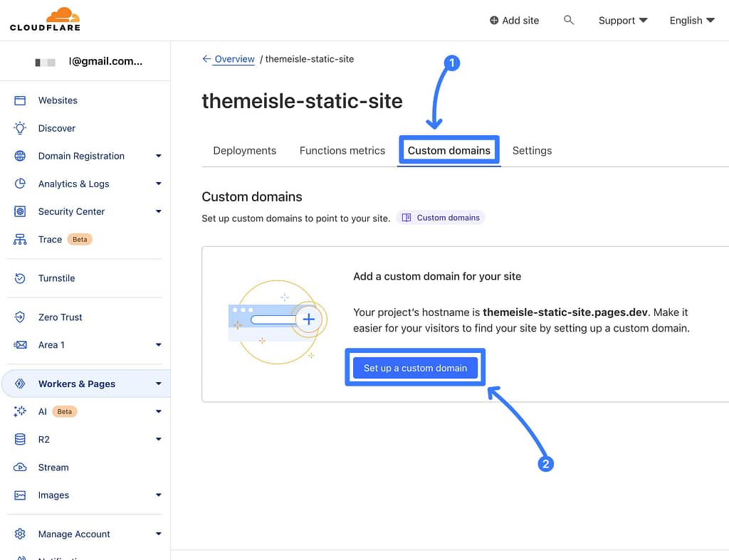Expand Manage Account menu arrow
729x560 pixels.
coord(159,534)
